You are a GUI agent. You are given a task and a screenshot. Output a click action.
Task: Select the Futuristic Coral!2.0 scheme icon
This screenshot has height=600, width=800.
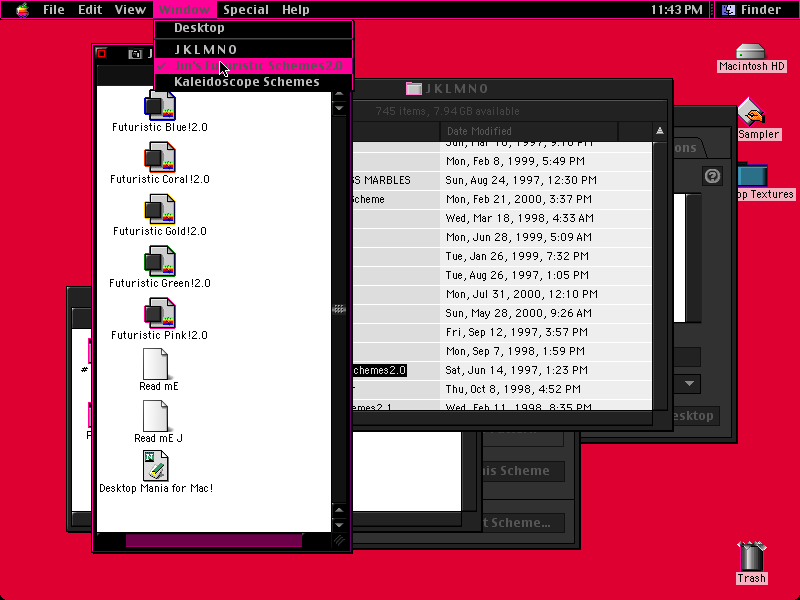click(160, 157)
